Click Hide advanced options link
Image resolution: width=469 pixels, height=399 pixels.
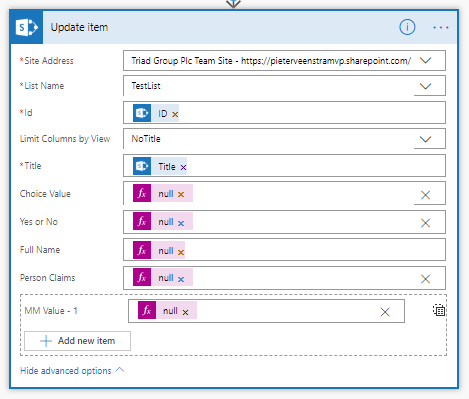[66, 371]
